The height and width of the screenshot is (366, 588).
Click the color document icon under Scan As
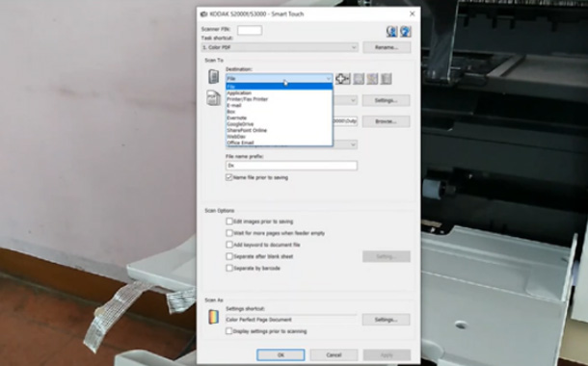coord(213,317)
